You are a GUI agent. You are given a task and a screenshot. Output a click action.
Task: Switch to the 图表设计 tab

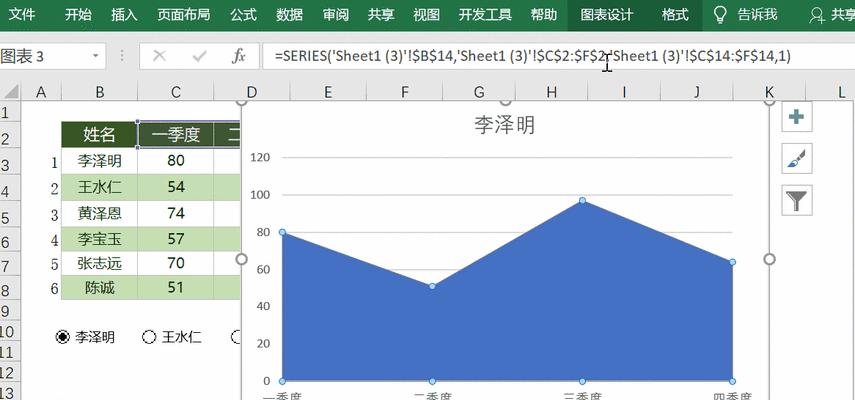pyautogui.click(x=606, y=15)
